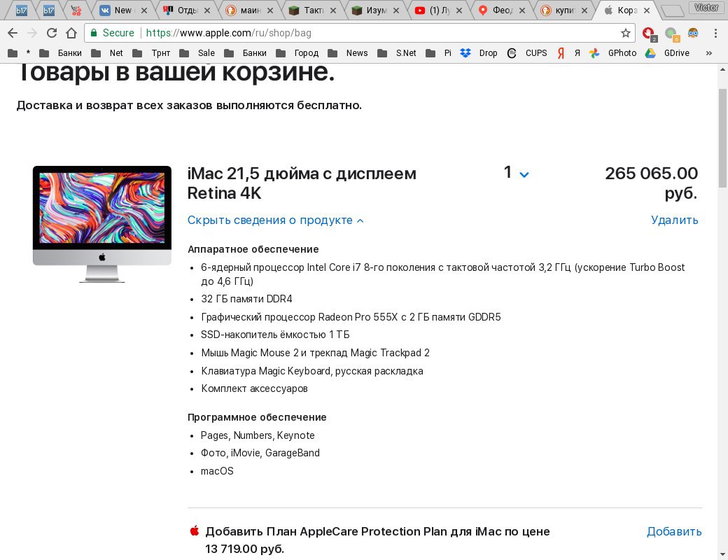The width and height of the screenshot is (728, 560).
Task: Switch to the 'маин' DuckDuckGo tab
Action: 250,10
